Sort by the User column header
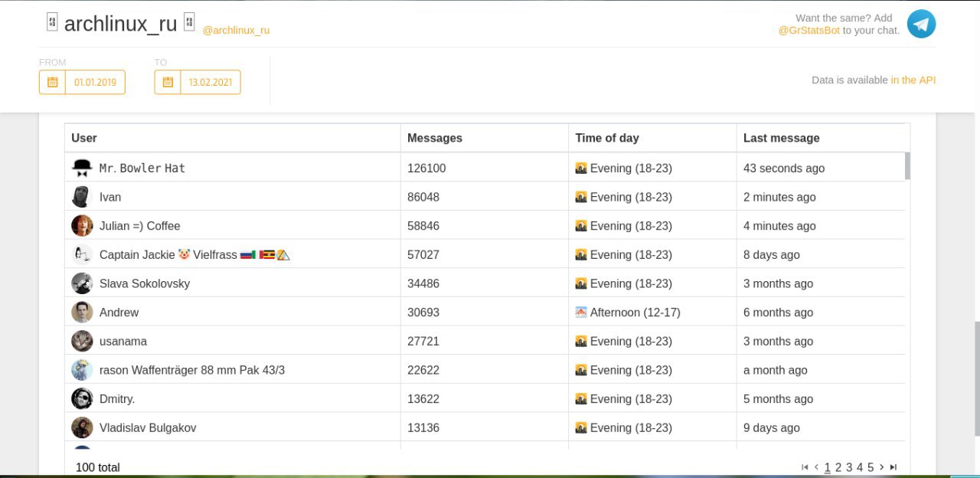This screenshot has width=980, height=478. pyautogui.click(x=84, y=138)
